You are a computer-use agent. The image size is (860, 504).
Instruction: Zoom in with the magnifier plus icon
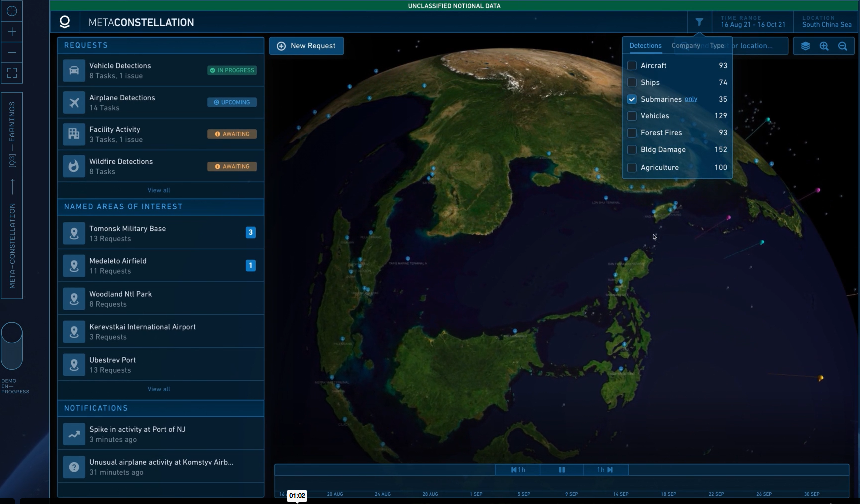click(824, 46)
